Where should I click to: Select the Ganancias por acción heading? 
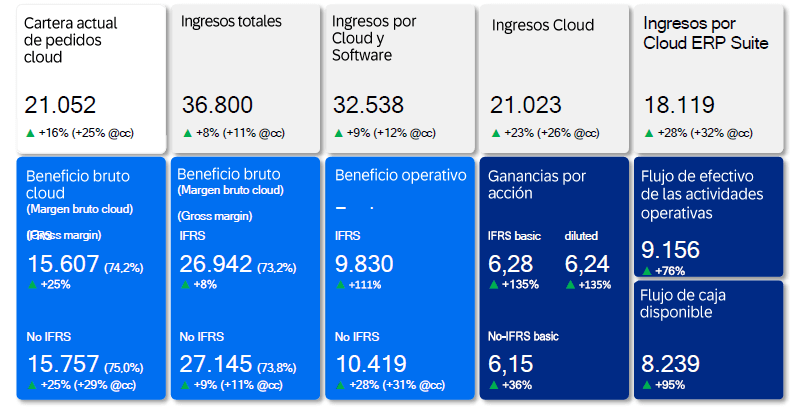[x=537, y=184]
